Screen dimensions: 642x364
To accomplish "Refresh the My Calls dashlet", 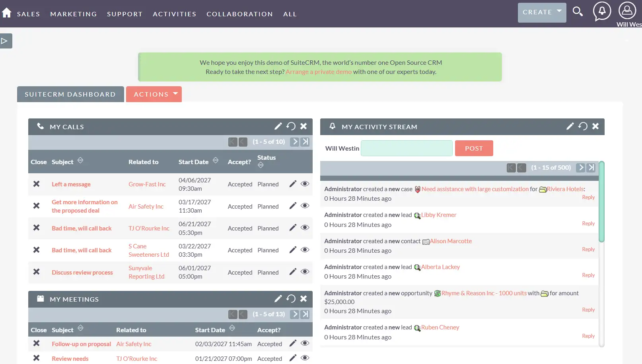I will [291, 126].
